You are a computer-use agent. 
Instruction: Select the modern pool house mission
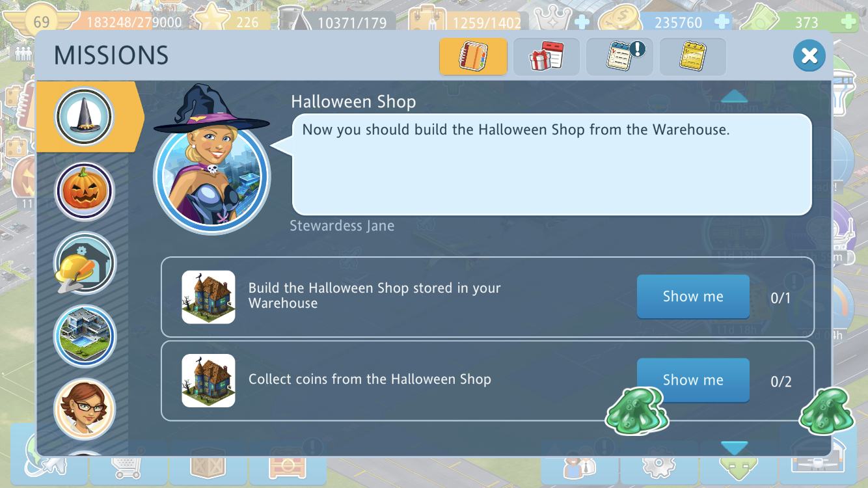(85, 336)
